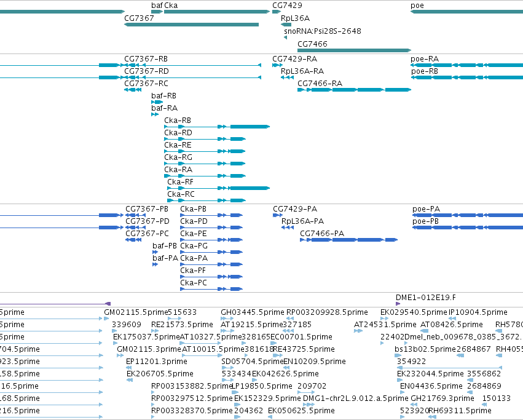Click the CG7367 gene label
Screen dimensions: 523x420
pyautogui.click(x=139, y=18)
